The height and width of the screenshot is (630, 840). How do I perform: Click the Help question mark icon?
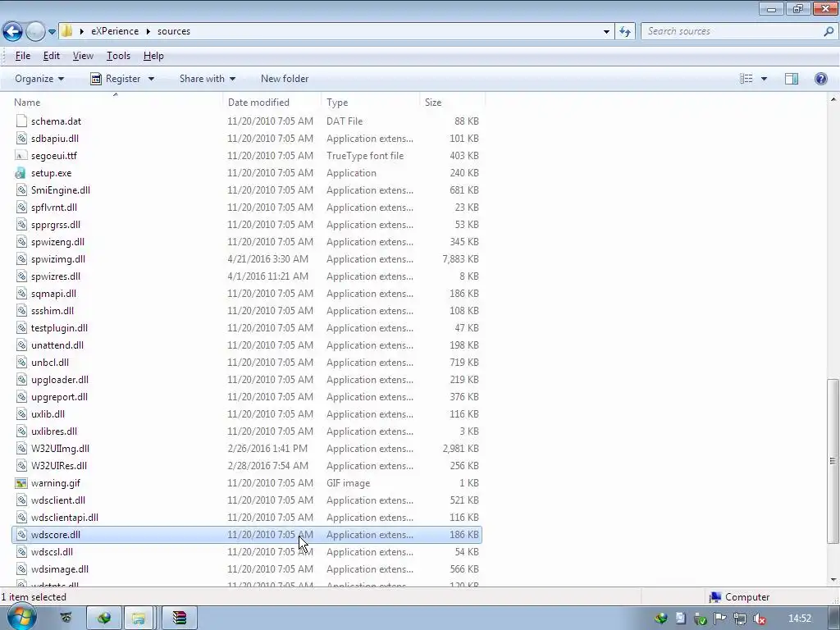coord(820,79)
